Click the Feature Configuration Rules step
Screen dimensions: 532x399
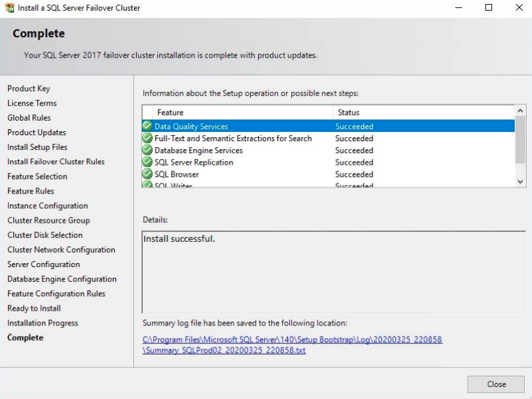(56, 294)
